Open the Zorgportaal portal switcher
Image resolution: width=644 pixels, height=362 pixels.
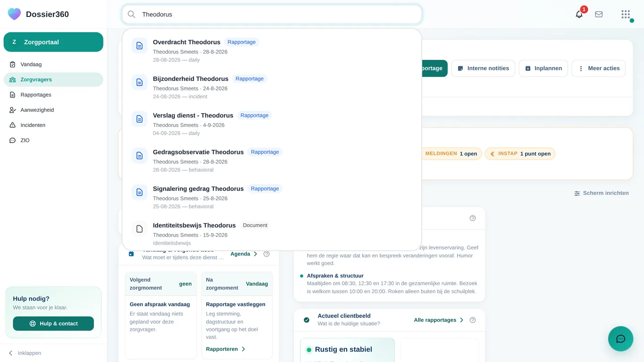click(53, 42)
